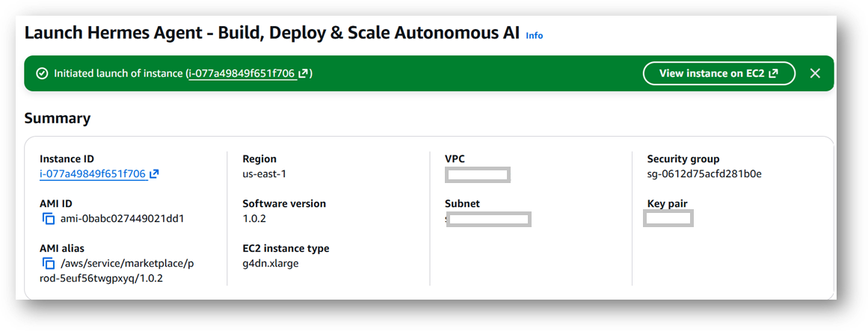The image size is (868, 331).
Task: Click the Subnet label
Action: [462, 204]
